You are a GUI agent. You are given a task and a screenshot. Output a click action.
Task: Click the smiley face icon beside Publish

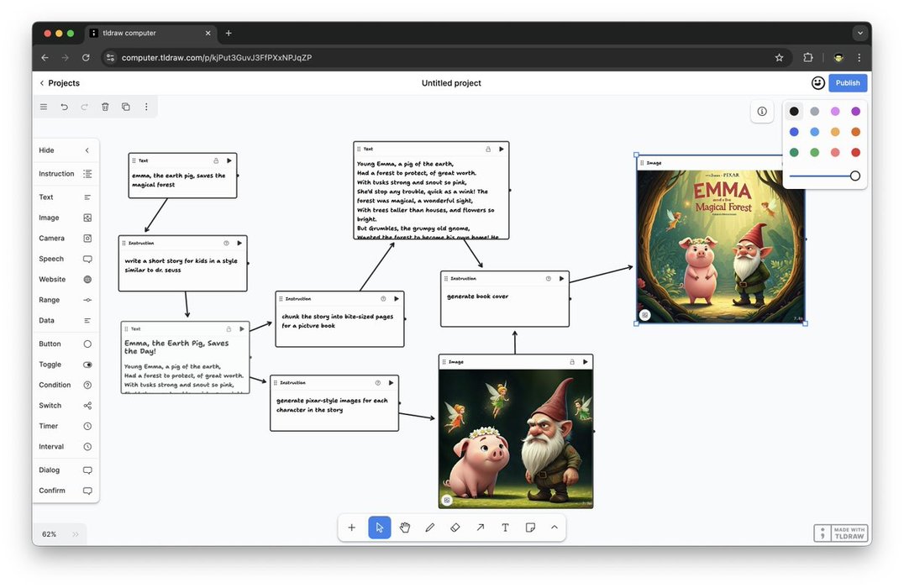(x=817, y=83)
